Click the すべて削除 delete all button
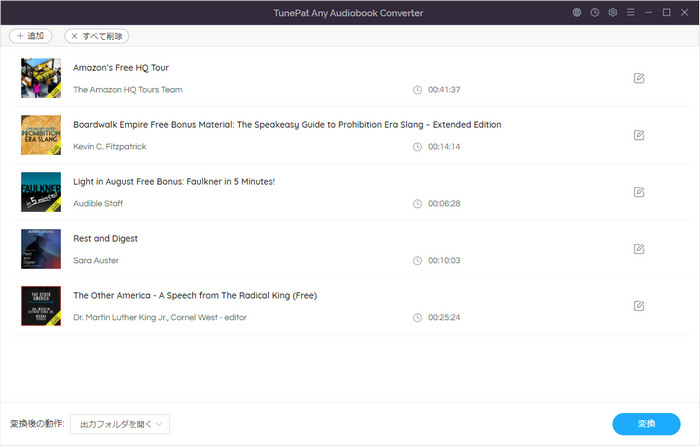 [x=96, y=36]
